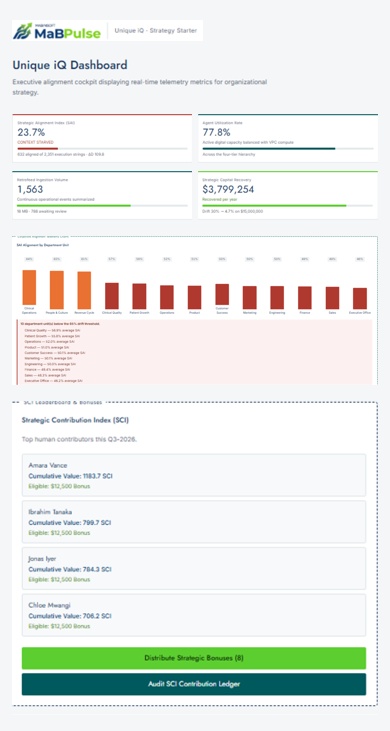Image resolution: width=390 pixels, height=731 pixels.
Task: Click Cumulative Value: 1183.7 SCI text
Action: click(70, 476)
